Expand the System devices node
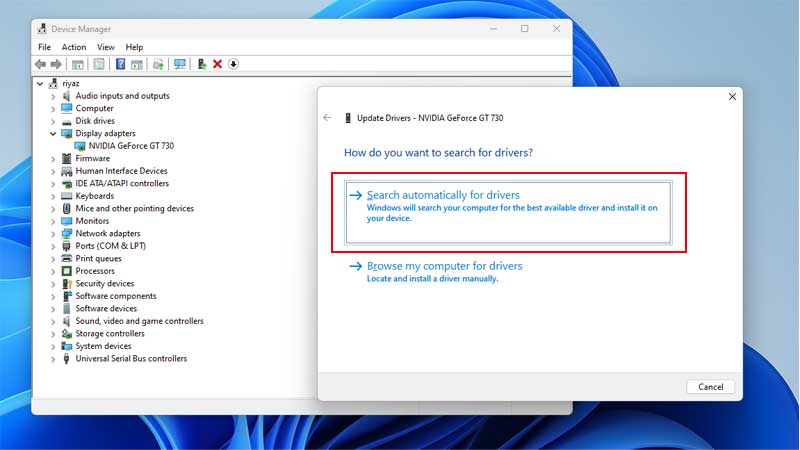Viewport: 800px width, 450px height. point(53,346)
